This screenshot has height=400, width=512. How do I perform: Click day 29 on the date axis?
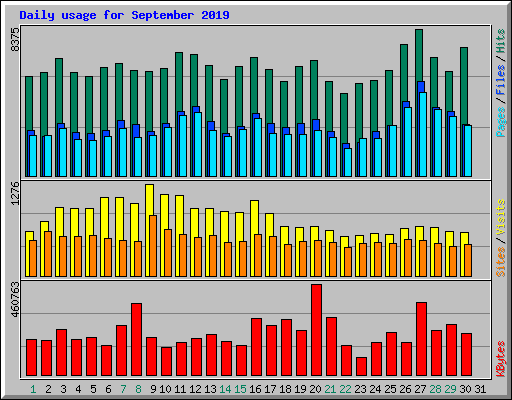tap(450, 389)
